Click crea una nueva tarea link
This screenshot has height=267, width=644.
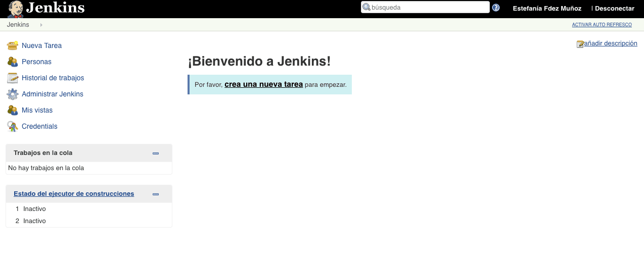[x=263, y=84]
